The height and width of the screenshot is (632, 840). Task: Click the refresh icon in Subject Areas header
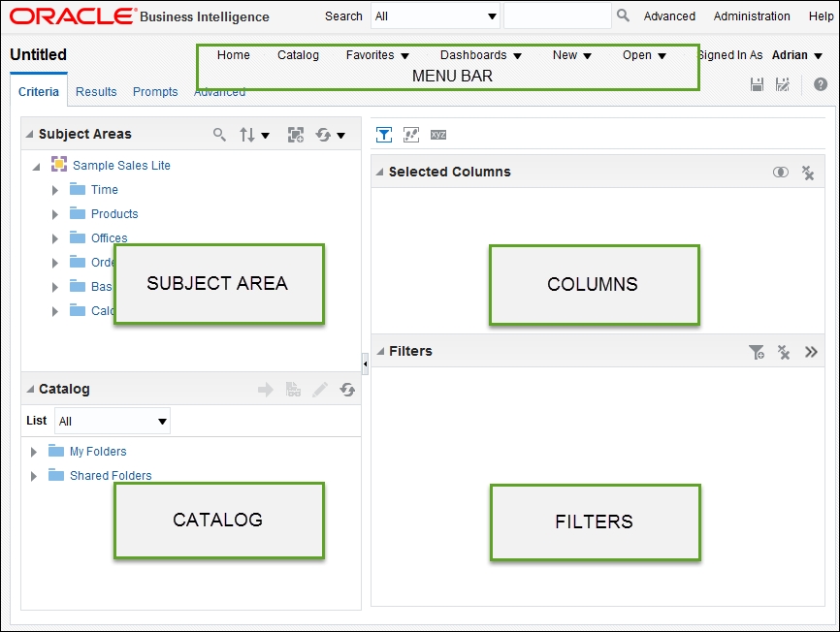point(323,135)
